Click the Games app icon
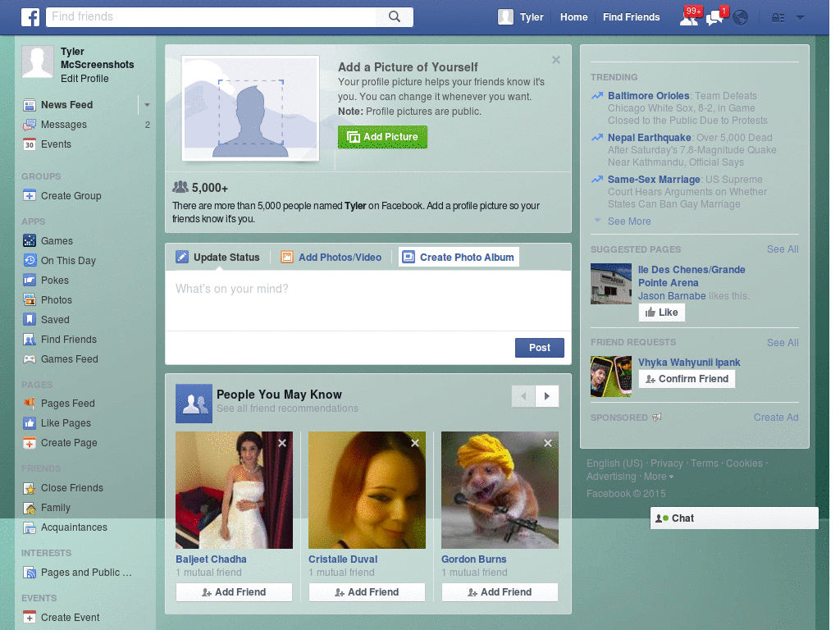The height and width of the screenshot is (630, 840). pos(30,241)
